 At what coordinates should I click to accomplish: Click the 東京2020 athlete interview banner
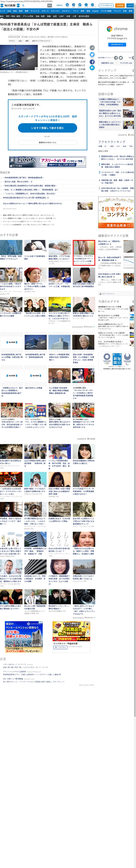(47, 162)
